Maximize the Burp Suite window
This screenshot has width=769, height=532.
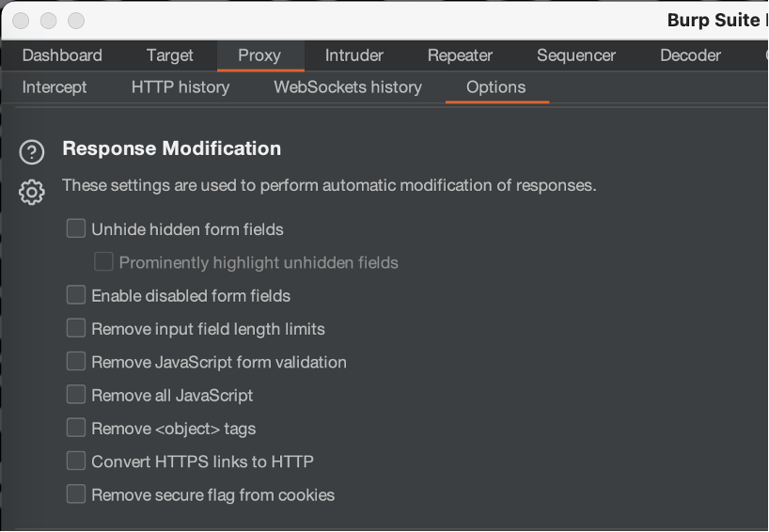76,21
